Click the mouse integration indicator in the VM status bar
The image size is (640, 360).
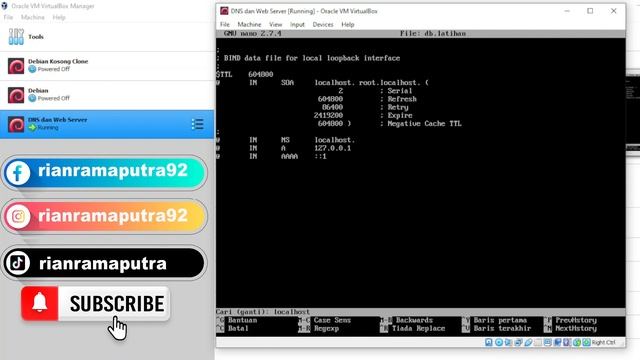[x=577, y=342]
